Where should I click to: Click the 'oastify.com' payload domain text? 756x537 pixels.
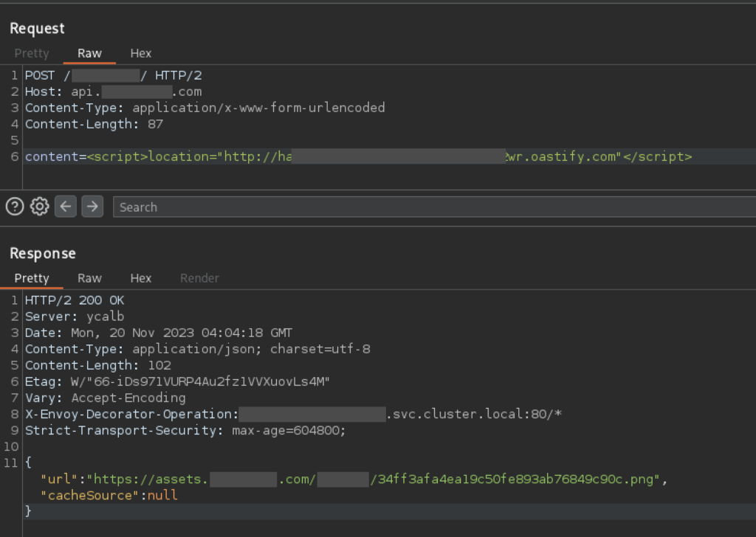pos(573,156)
